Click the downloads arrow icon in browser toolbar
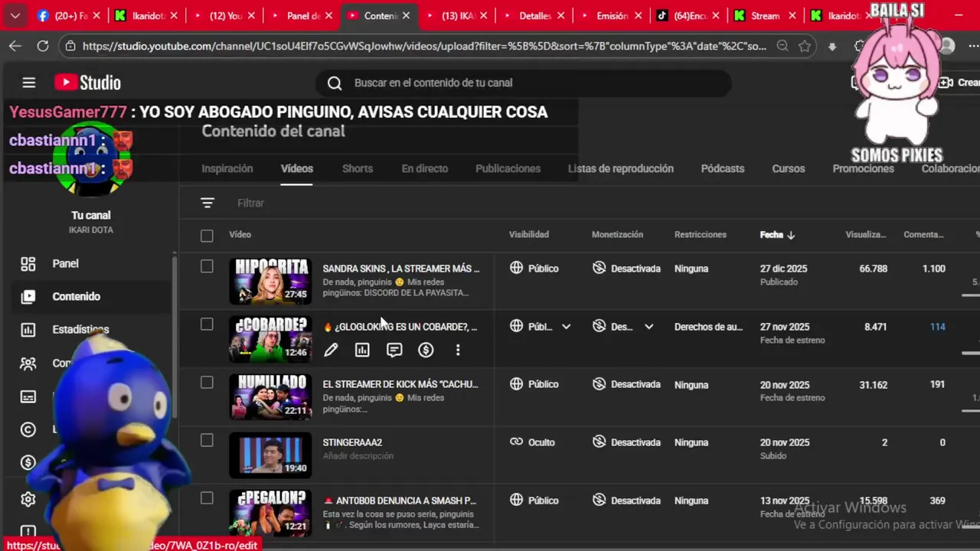Viewport: 980px width, 551px height. point(832,47)
